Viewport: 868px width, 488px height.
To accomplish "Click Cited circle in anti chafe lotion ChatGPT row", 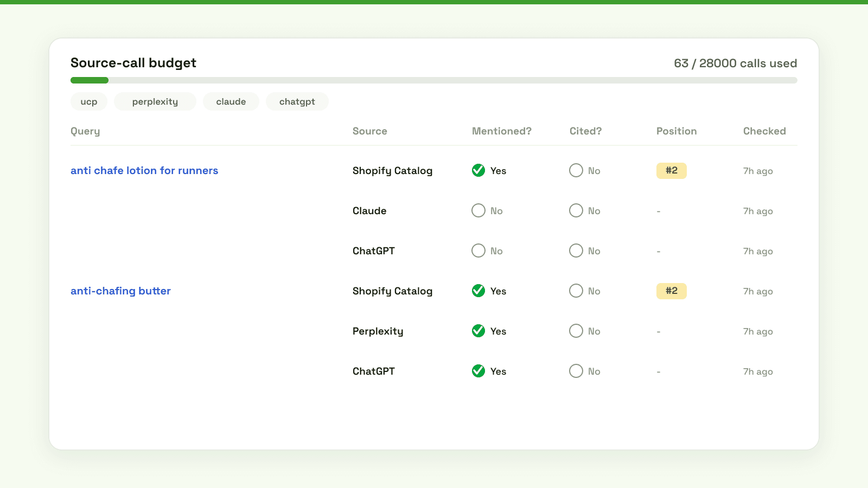I will 576,251.
